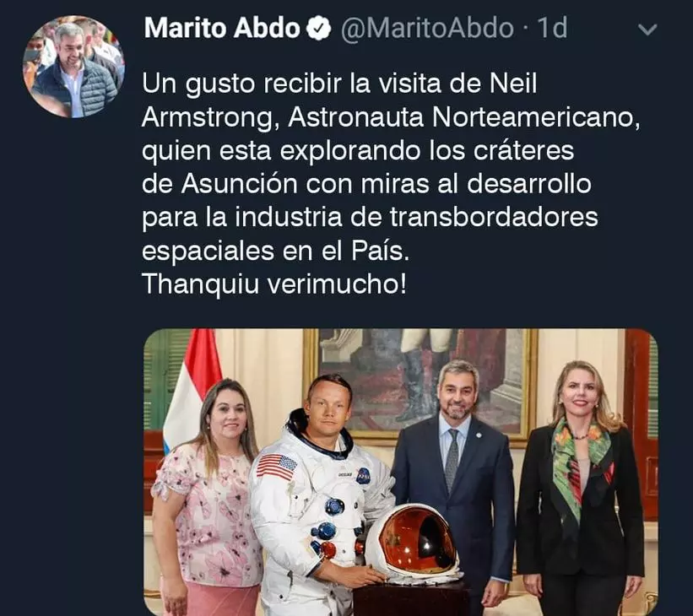The image size is (693, 616).
Task: Open the 1d timestamp permalink
Action: [552, 29]
